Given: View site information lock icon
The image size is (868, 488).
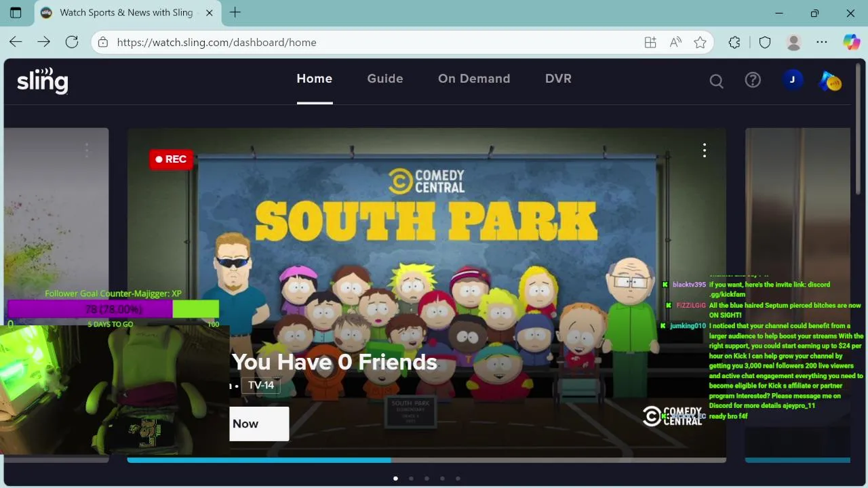Looking at the screenshot, I should pos(103,42).
